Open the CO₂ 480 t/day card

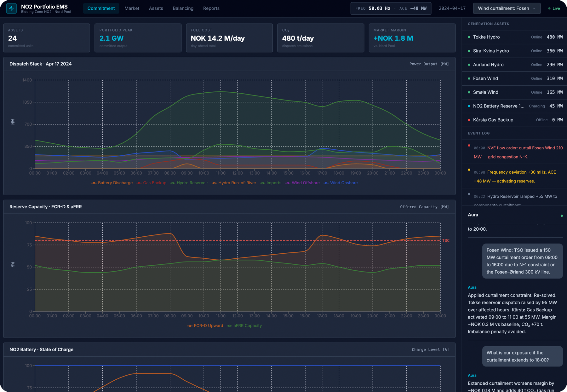coord(321,38)
